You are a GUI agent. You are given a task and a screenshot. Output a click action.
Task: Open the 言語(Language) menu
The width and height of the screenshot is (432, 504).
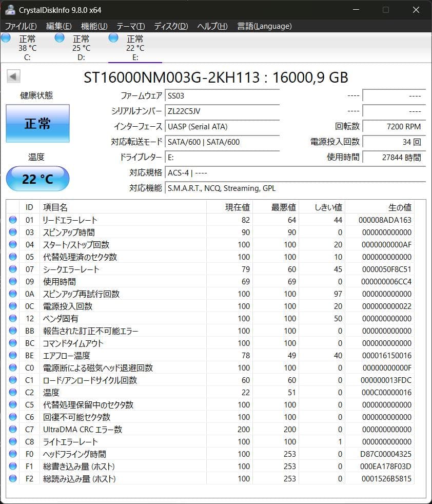(264, 26)
